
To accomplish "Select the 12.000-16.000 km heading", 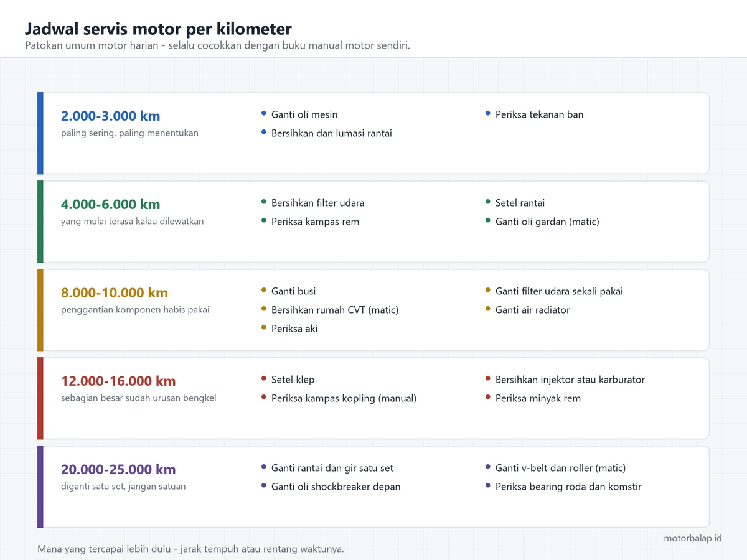I will tap(118, 381).
